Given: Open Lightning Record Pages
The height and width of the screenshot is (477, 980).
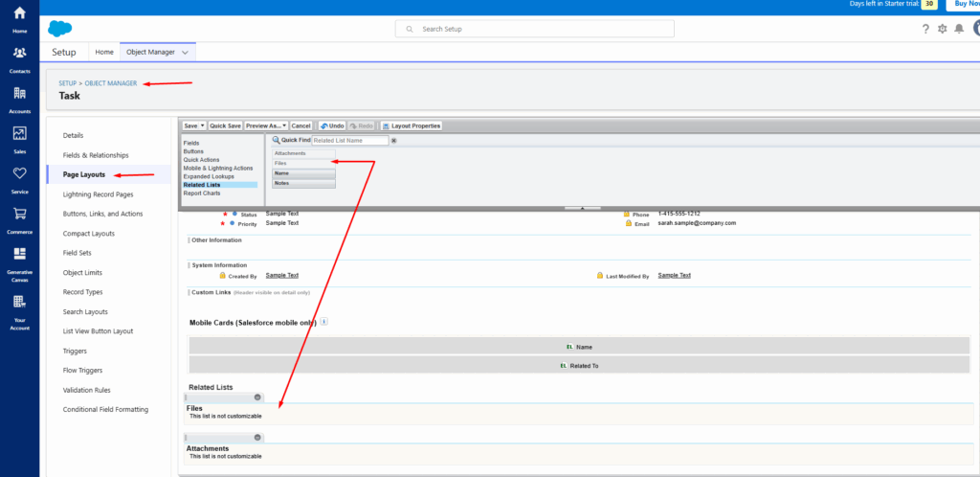Looking at the screenshot, I should point(99,194).
